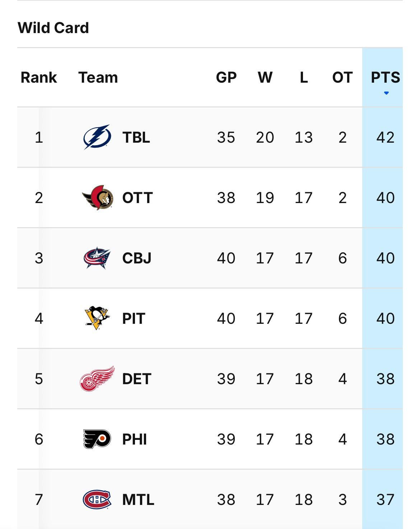Click the Philadelphia Flyers logo

[97, 439]
